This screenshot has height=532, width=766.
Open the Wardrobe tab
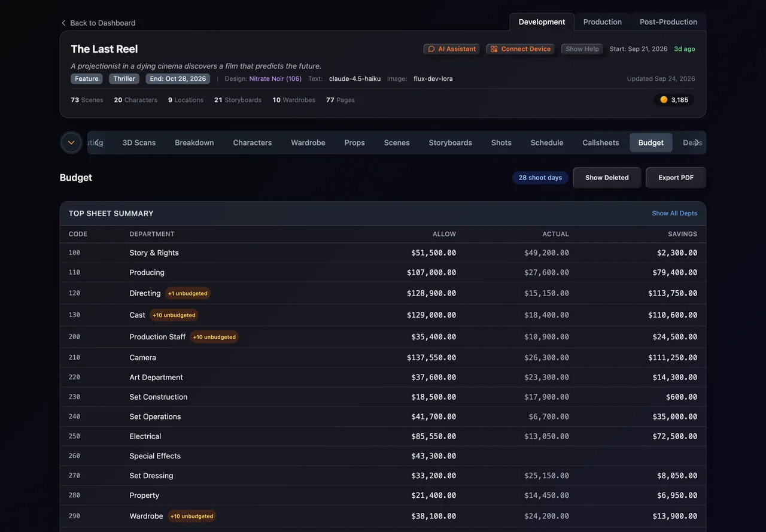click(x=308, y=142)
